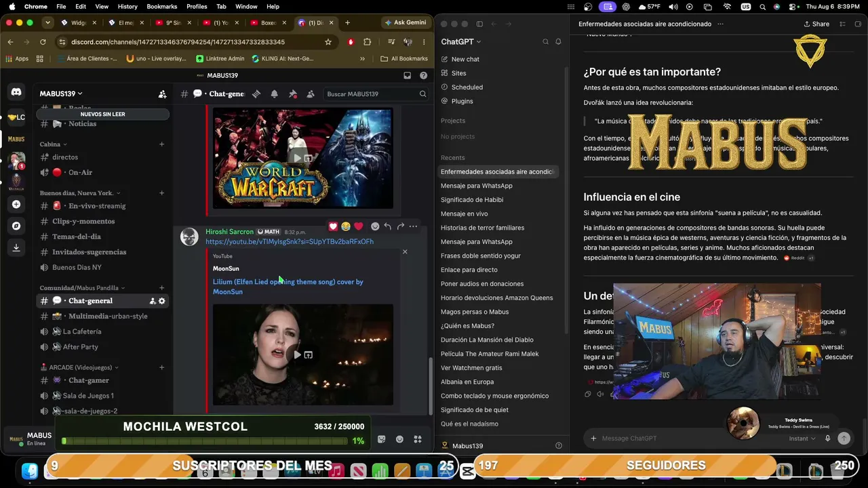Open the ChatGPT model dropdown in the sidebar
This screenshot has height=488, width=868.
coord(461,42)
